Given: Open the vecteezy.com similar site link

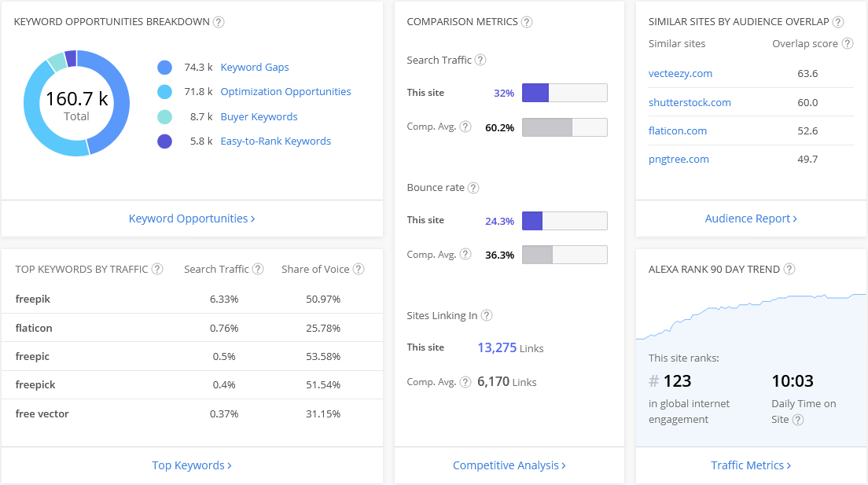Looking at the screenshot, I should (680, 74).
